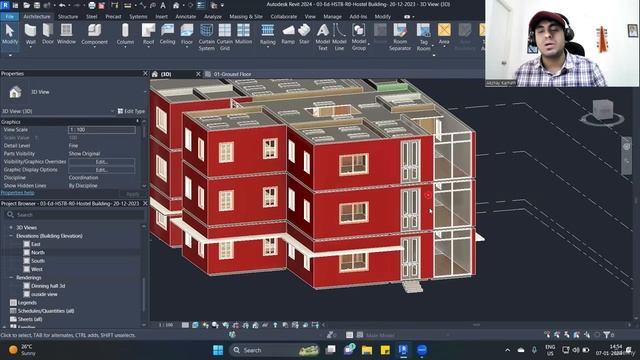
Task: Select the Ceiling tool
Action: [x=167, y=34]
